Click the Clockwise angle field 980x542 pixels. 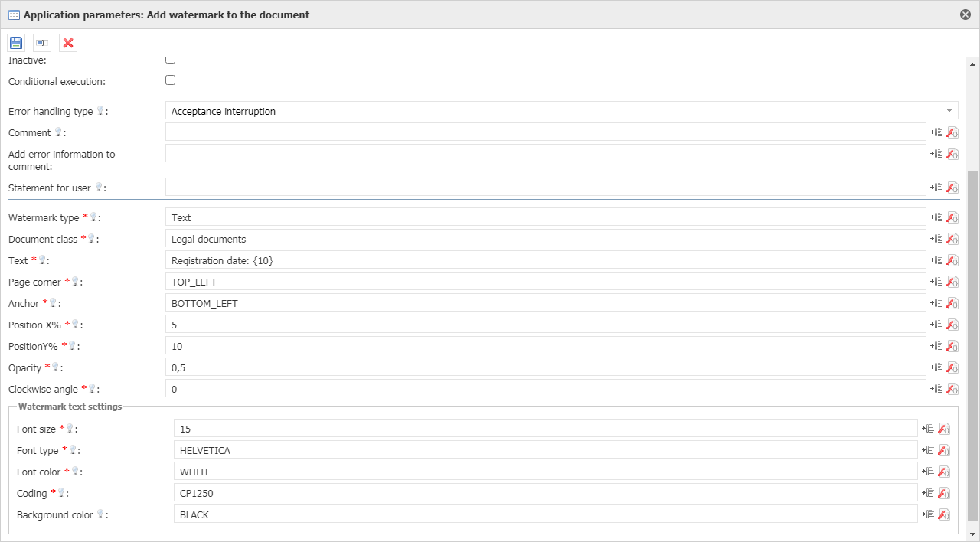point(546,389)
